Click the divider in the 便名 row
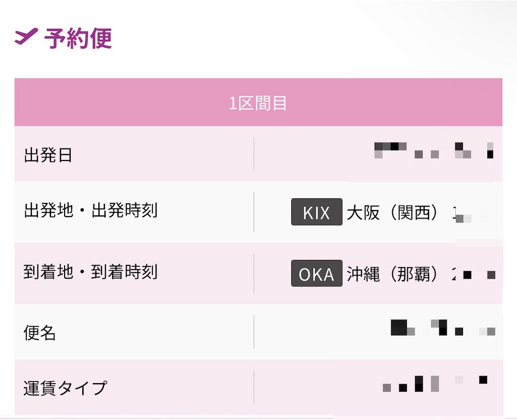517x420 pixels. pyautogui.click(x=253, y=332)
